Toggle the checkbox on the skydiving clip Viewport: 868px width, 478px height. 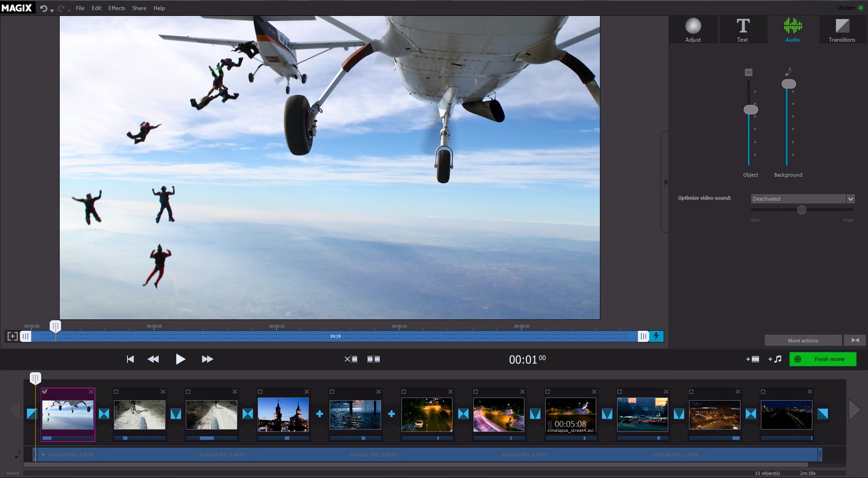pos(45,391)
